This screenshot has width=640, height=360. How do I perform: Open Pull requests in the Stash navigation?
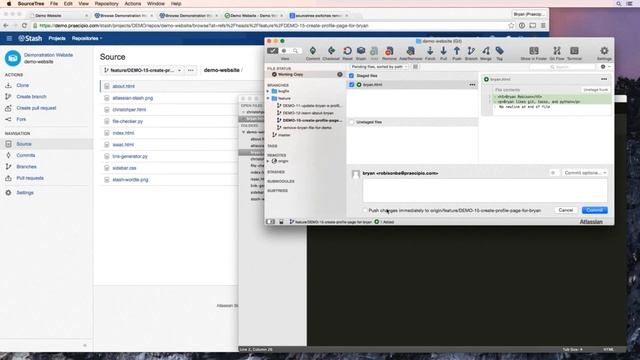30,178
